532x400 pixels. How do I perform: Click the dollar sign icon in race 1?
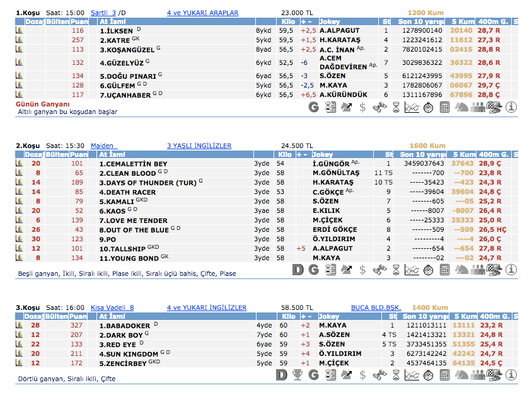pyautogui.click(x=363, y=107)
